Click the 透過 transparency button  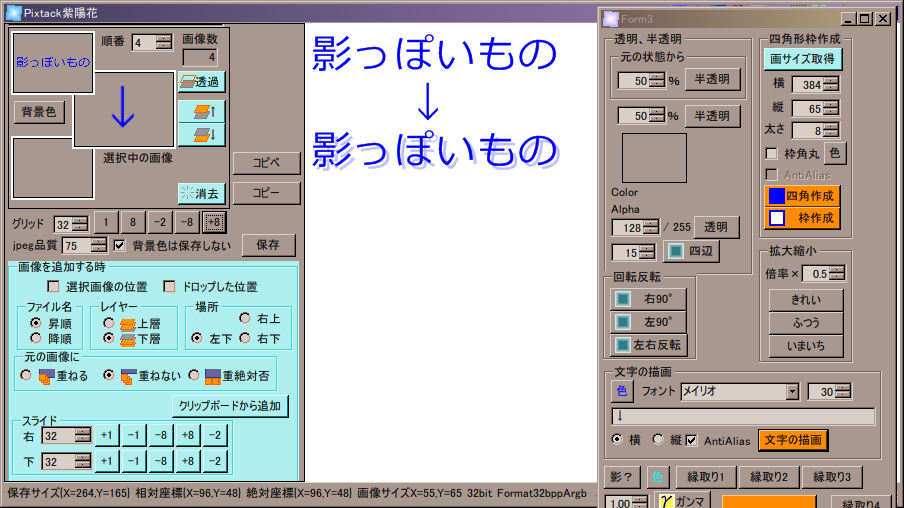click(x=201, y=82)
